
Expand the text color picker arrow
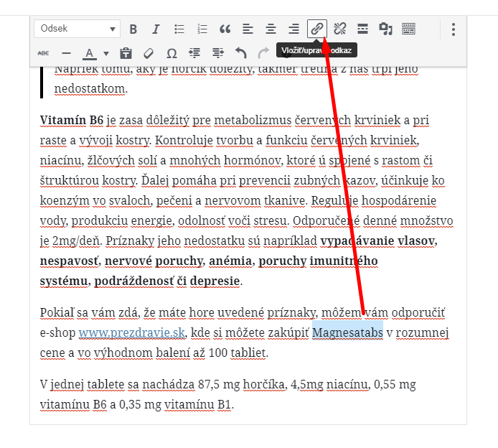[106, 53]
